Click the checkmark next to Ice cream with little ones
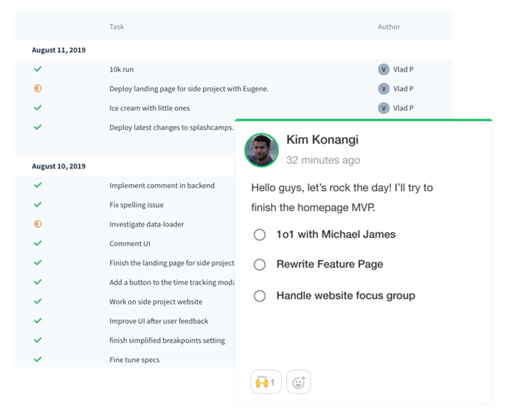 tap(37, 108)
